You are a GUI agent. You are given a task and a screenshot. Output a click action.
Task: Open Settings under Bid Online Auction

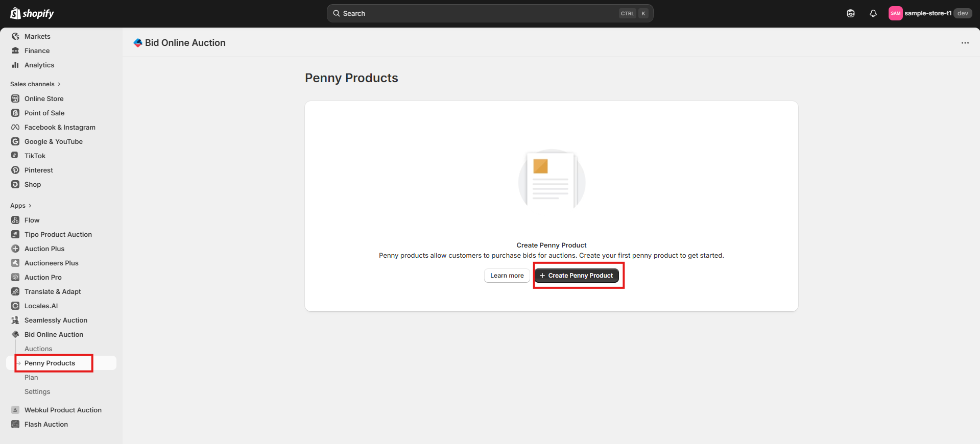pyautogui.click(x=37, y=391)
